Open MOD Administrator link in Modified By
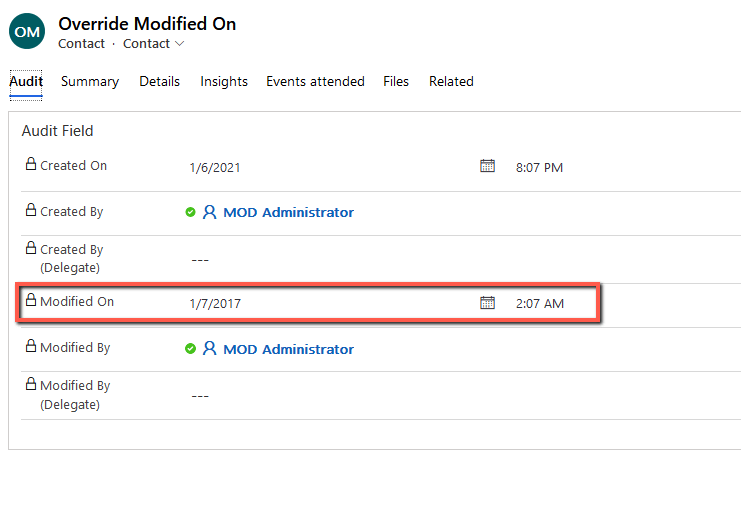 coord(288,349)
